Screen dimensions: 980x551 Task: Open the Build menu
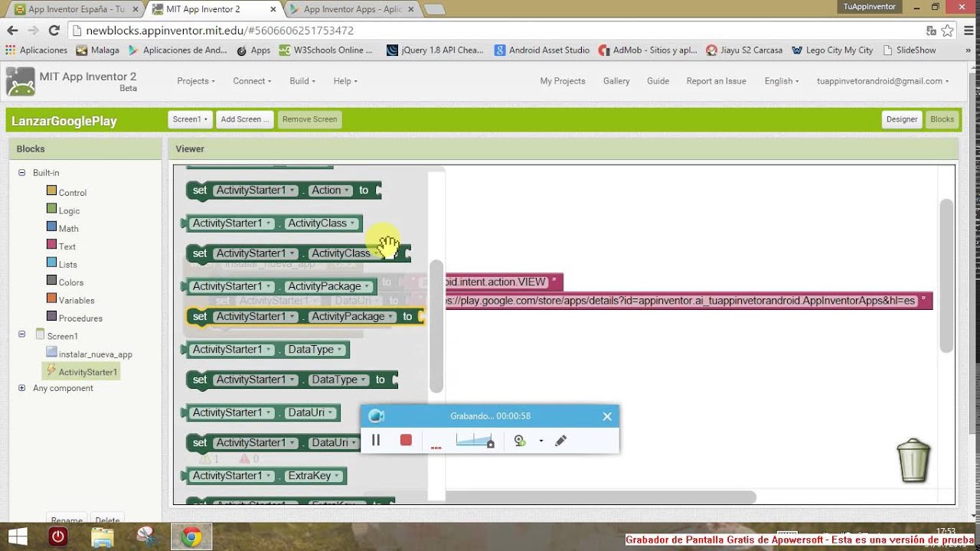click(302, 80)
